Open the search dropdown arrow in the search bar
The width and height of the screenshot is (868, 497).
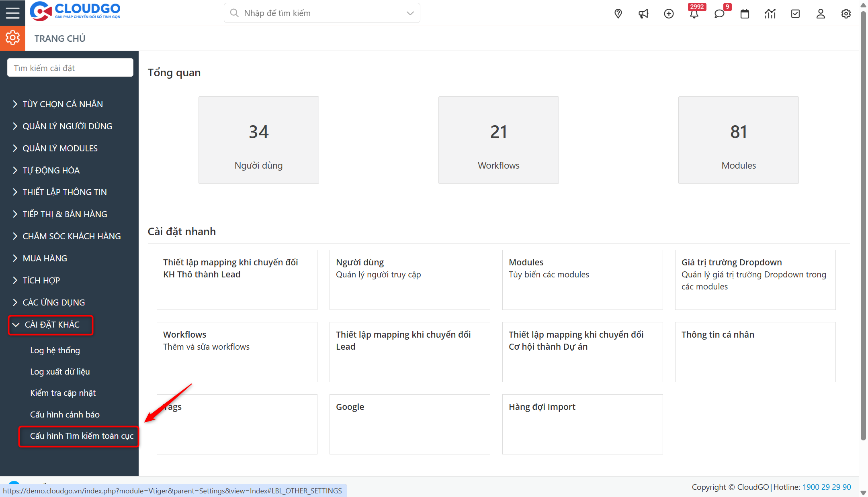point(409,13)
